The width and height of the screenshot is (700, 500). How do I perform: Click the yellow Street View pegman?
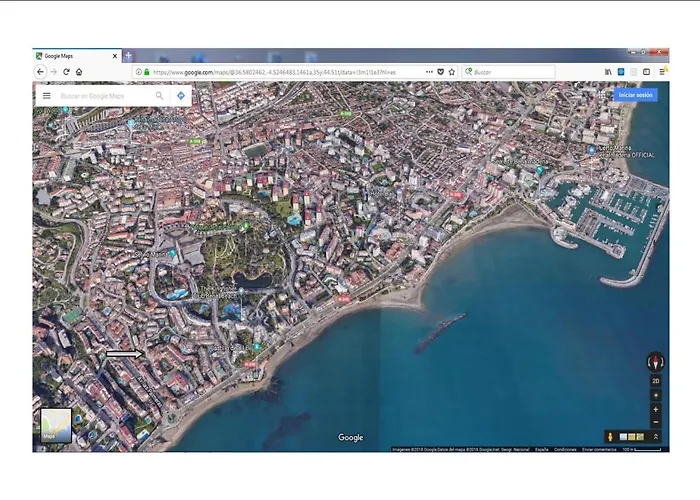(610, 437)
